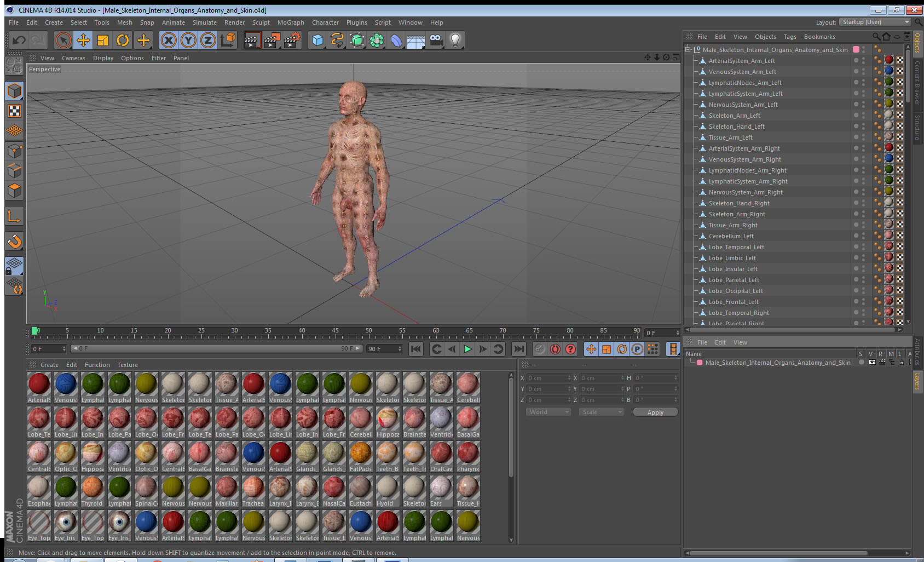Switch to Texture mode icon
924x562 pixels.
(14, 111)
